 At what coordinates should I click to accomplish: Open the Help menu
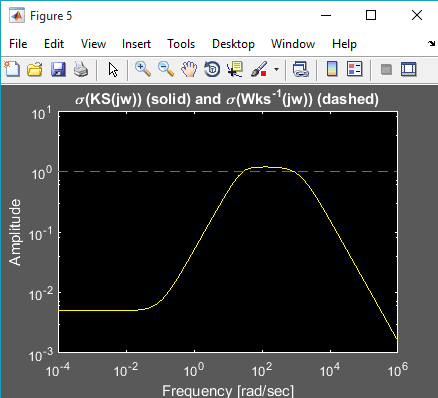pos(344,44)
